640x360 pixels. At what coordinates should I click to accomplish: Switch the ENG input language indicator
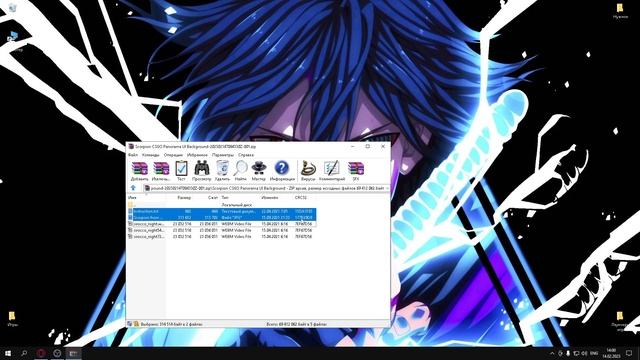594,353
